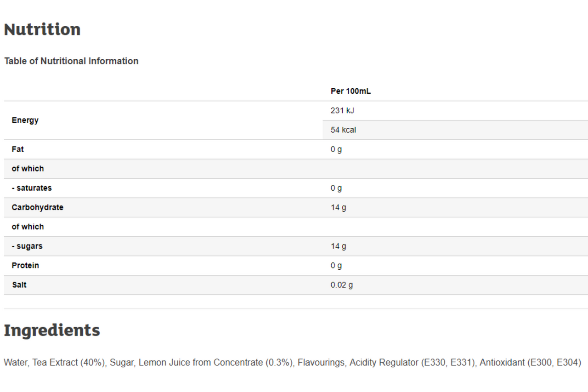Click the saturates row label
588x392 pixels.
(32, 188)
